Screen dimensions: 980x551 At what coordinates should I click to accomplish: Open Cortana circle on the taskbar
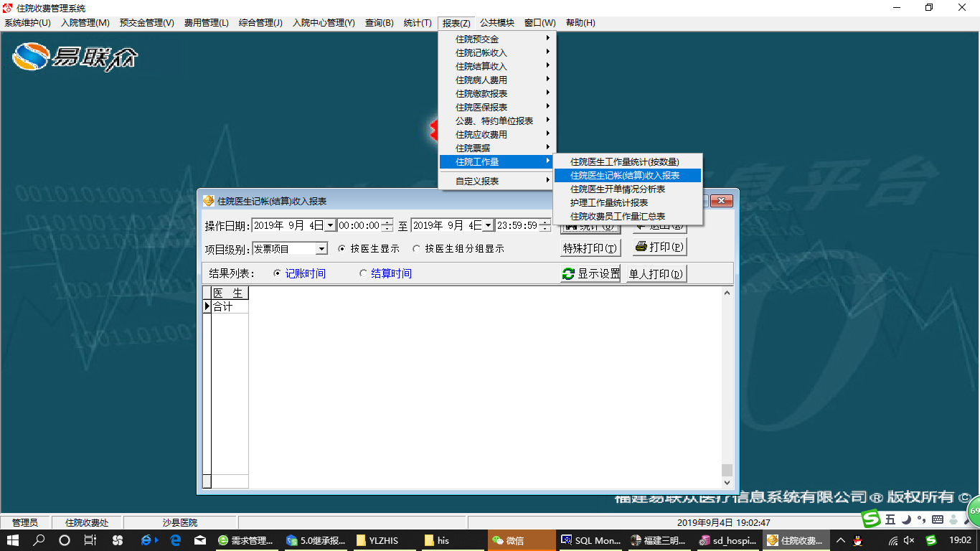(x=65, y=540)
